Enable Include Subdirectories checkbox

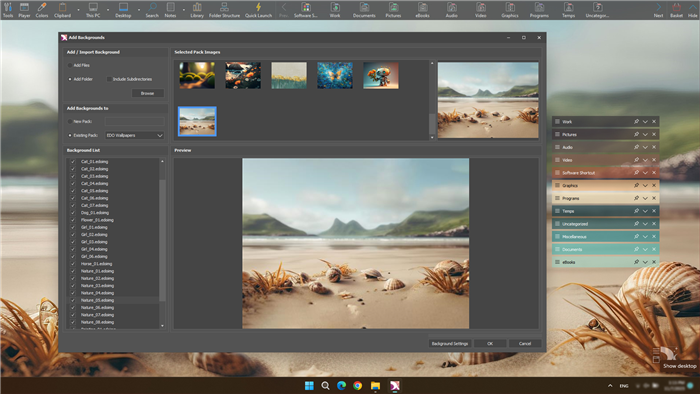pyautogui.click(x=109, y=79)
